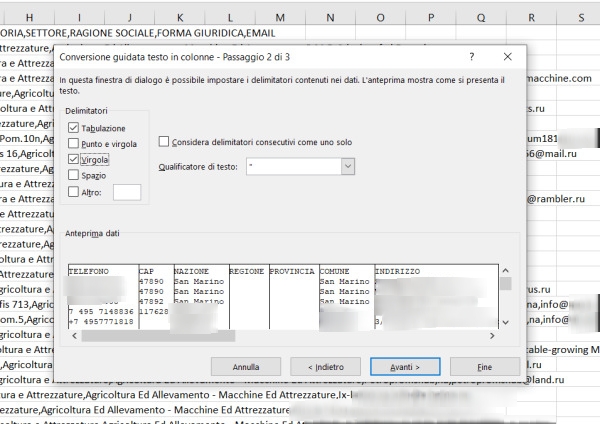This screenshot has width=600, height=424.
Task: Click the Annulla button
Action: [246, 367]
